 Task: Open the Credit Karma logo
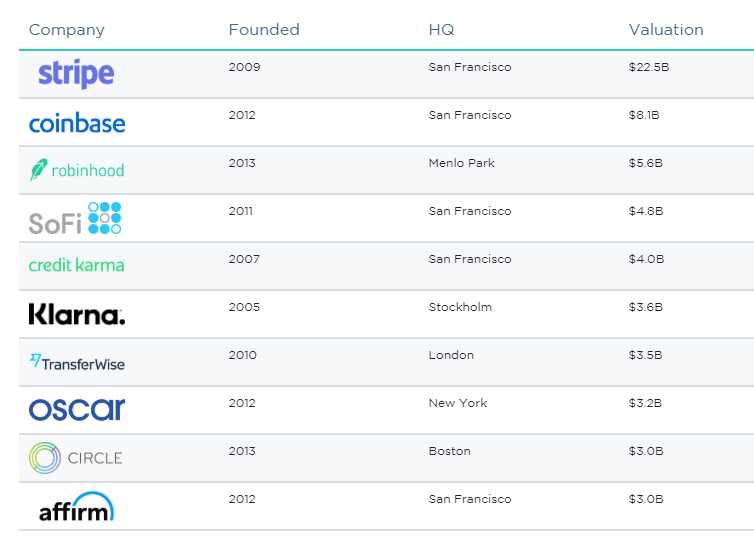click(77, 265)
